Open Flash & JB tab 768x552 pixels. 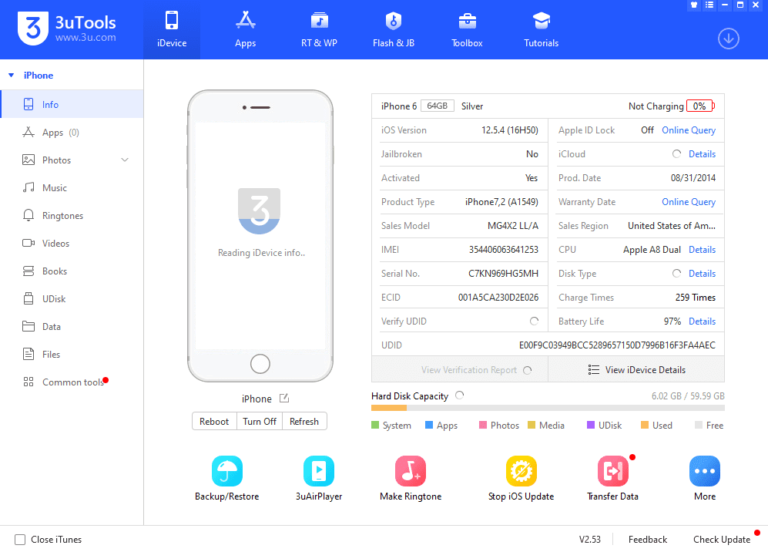pyautogui.click(x=393, y=29)
